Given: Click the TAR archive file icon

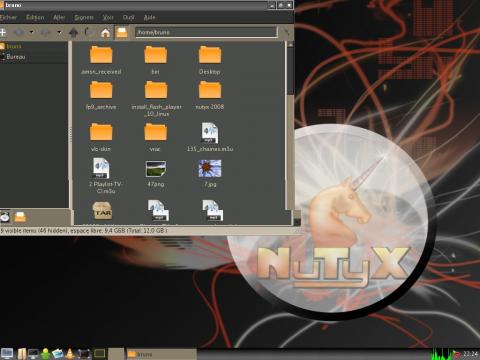Looking at the screenshot, I should coord(102,210).
